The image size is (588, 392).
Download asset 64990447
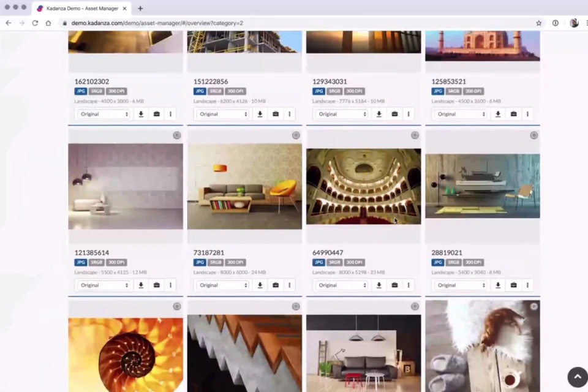pos(379,285)
